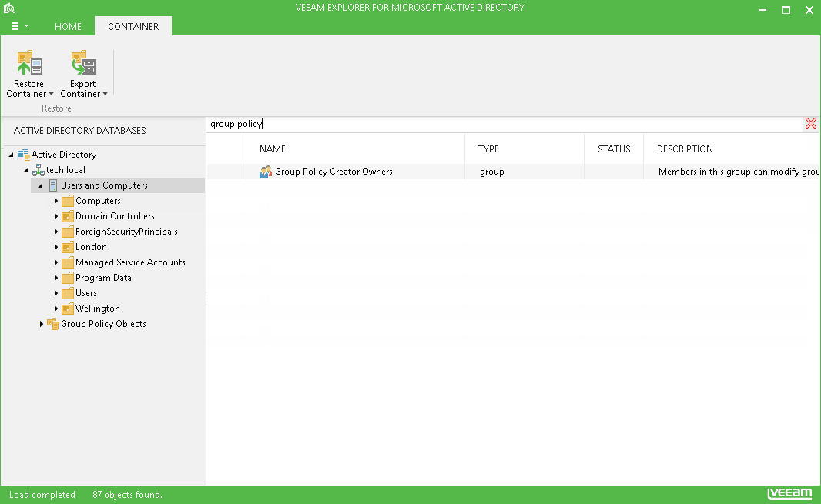The width and height of the screenshot is (821, 504).
Task: Select Program Data tree item
Action: tap(103, 278)
